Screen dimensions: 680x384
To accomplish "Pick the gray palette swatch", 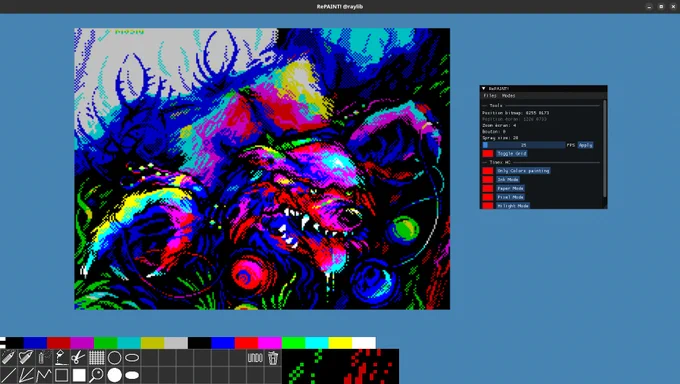I will click(176, 343).
